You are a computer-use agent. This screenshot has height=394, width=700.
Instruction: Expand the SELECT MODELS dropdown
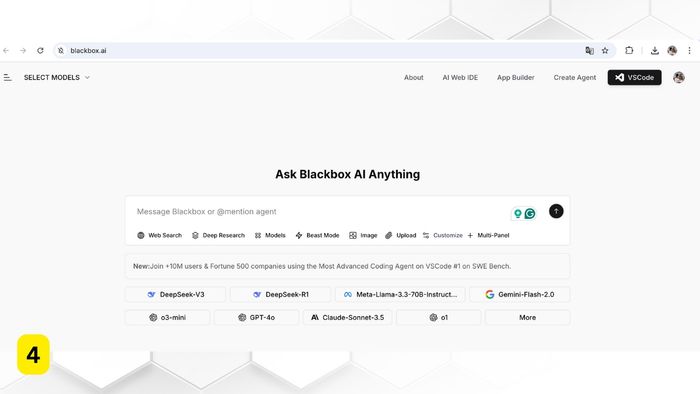[x=57, y=77]
